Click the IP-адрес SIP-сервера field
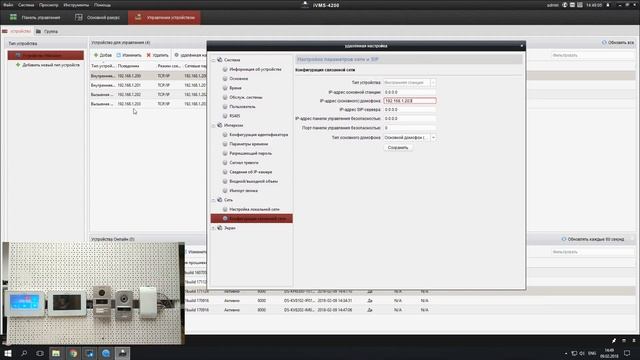The height and width of the screenshot is (360, 640). coord(409,110)
